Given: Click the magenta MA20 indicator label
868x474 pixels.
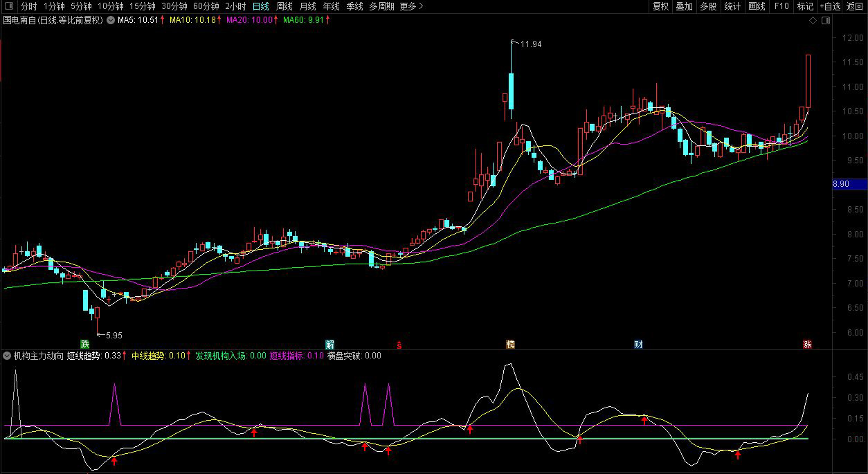Looking at the screenshot, I should click(x=249, y=21).
